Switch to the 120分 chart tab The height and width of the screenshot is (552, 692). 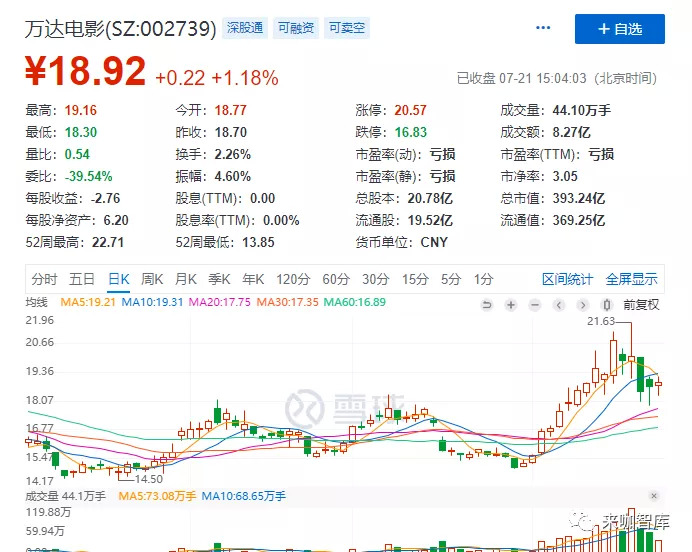[293, 279]
